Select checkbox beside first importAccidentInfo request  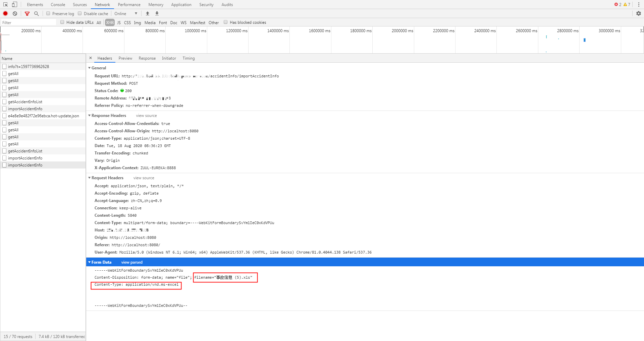[4, 109]
